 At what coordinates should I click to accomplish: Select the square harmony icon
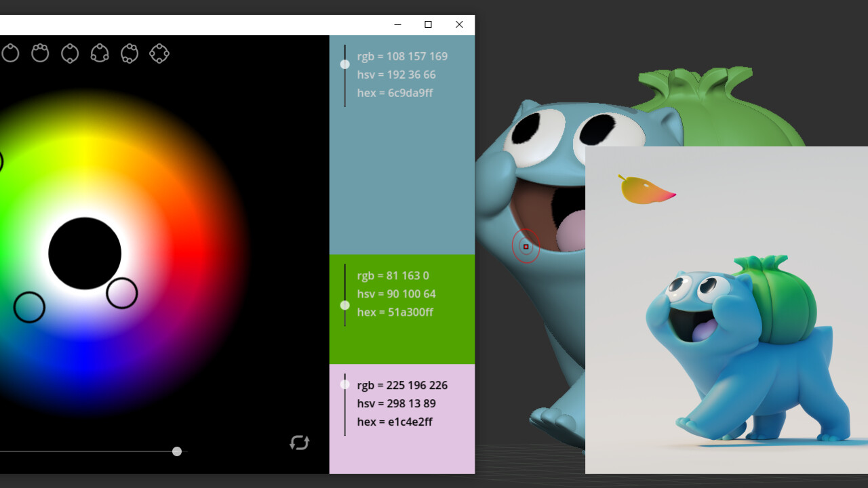[x=159, y=53]
